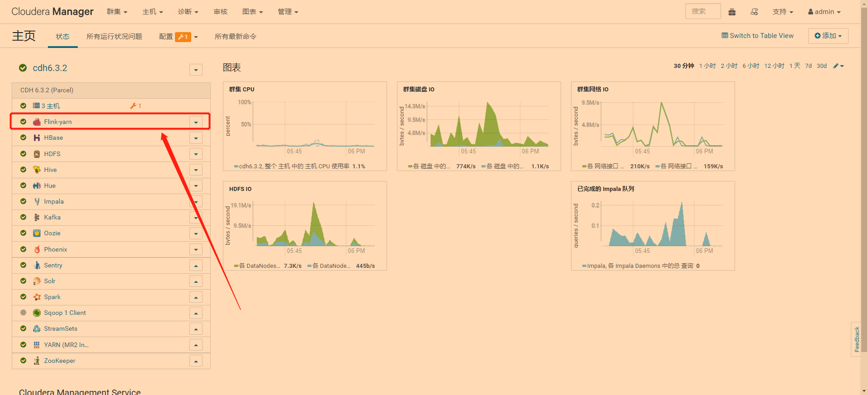The width and height of the screenshot is (868, 395).
Task: Open the Sentry actions dropdown
Action: [x=196, y=266]
